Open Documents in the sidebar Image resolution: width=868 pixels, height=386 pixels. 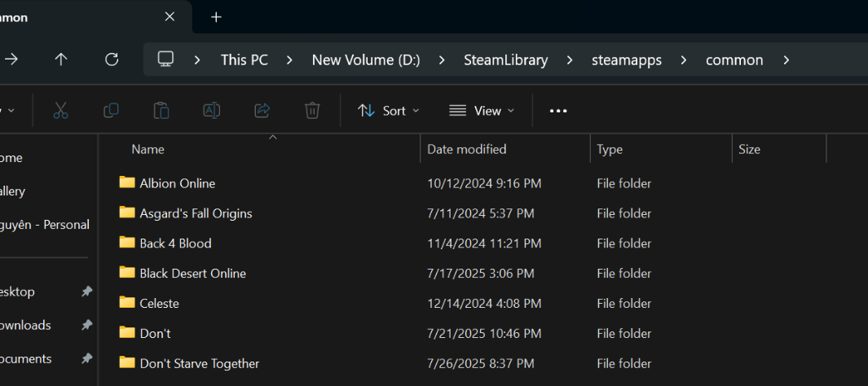[x=25, y=359]
